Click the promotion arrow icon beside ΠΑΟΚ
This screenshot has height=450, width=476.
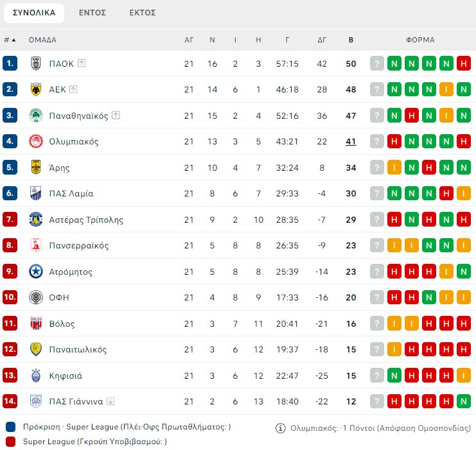point(82,64)
